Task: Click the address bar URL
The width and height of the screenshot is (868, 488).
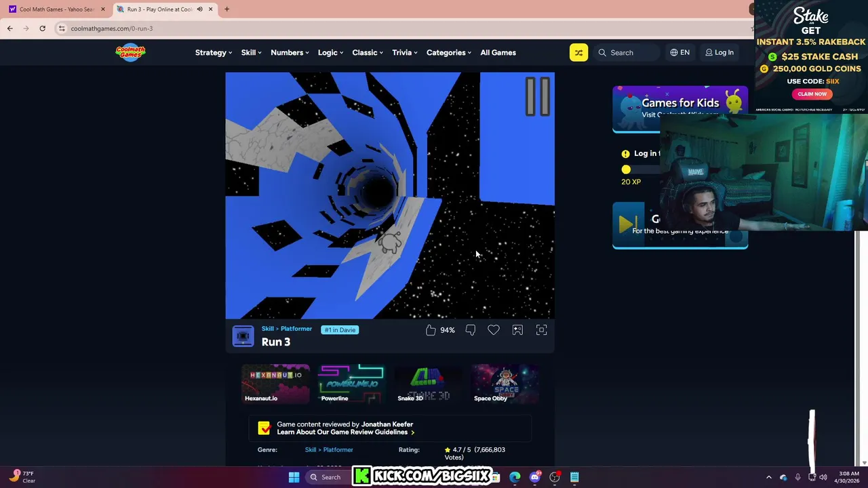Action: (x=112, y=28)
